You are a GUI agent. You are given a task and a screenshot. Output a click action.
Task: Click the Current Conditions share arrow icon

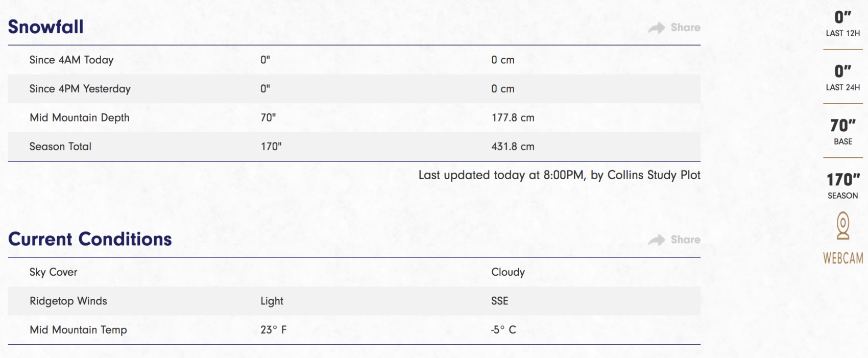657,240
